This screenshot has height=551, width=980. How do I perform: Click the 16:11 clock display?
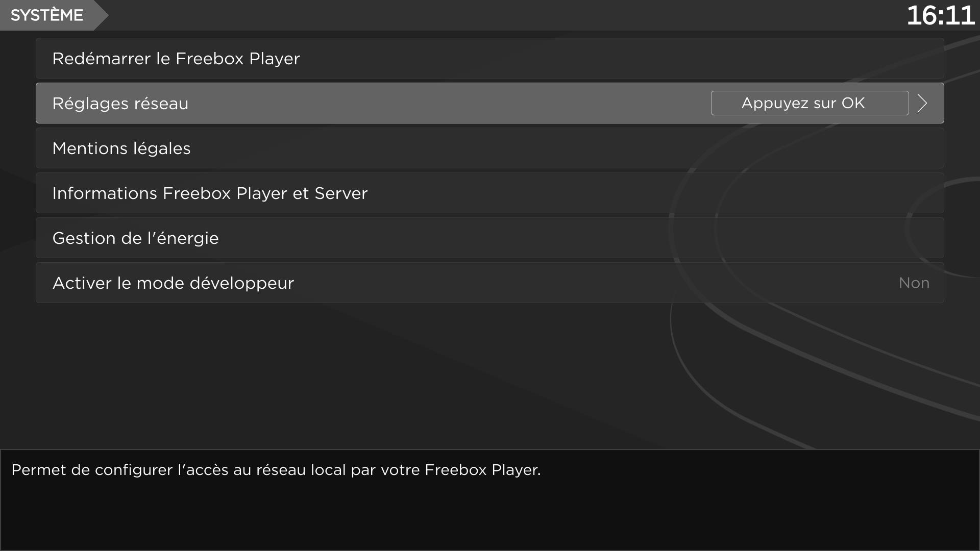(940, 15)
